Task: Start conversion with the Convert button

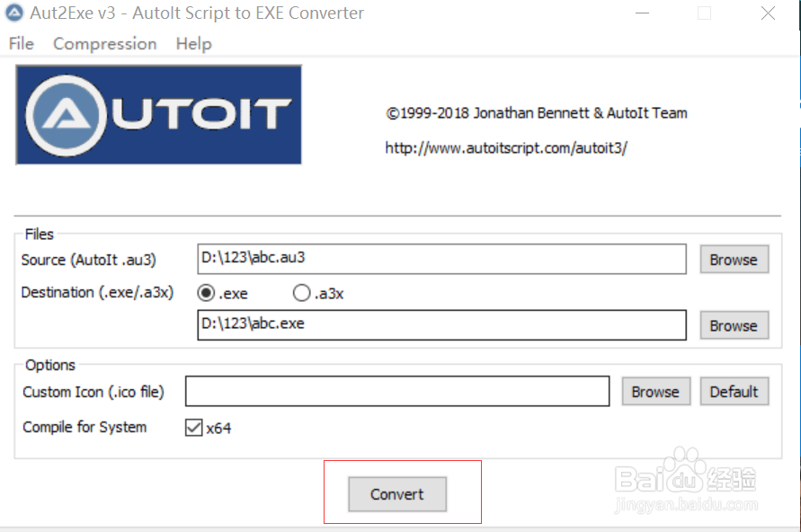Action: (397, 494)
